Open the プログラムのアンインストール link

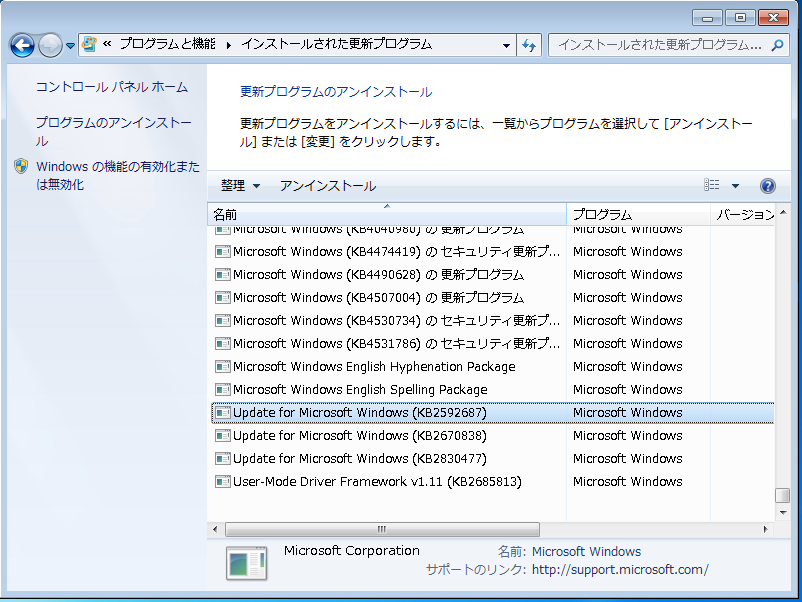[x=114, y=131]
